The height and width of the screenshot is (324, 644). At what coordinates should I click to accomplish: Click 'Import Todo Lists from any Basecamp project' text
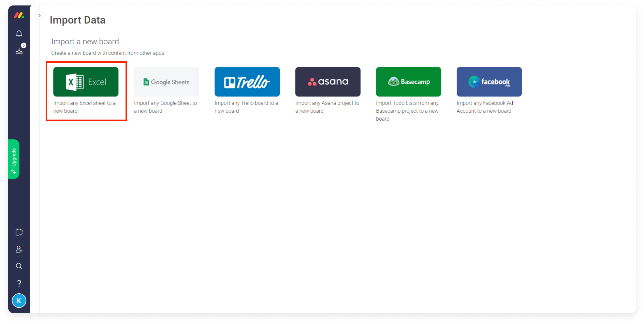point(407,111)
